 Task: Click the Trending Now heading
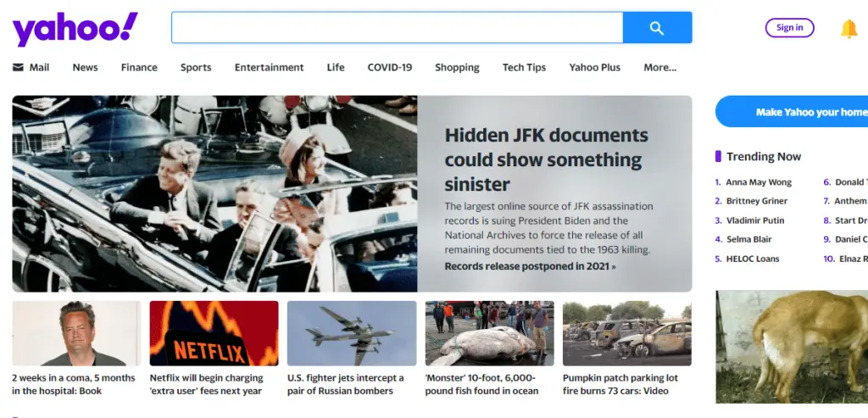[x=764, y=157]
